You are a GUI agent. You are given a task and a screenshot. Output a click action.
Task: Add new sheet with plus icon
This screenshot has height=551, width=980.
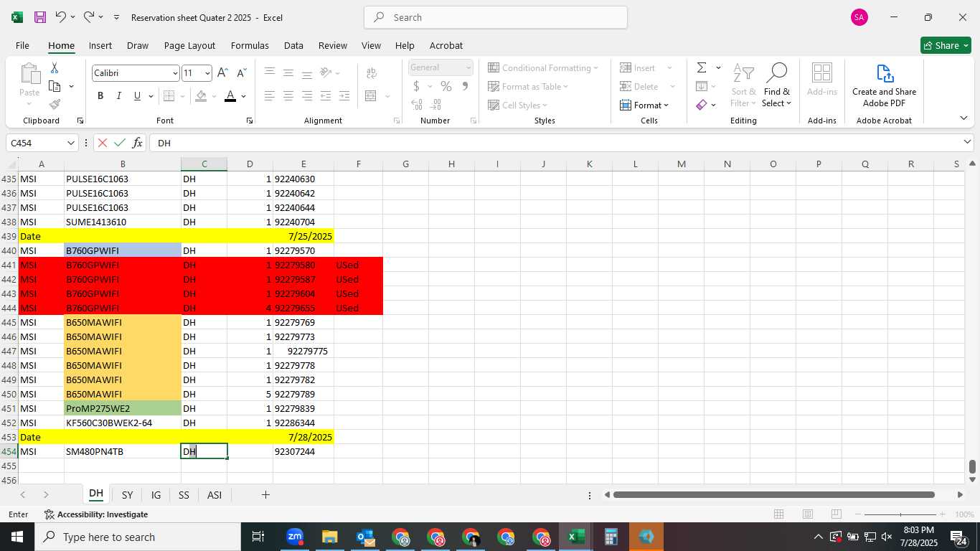[x=265, y=495]
